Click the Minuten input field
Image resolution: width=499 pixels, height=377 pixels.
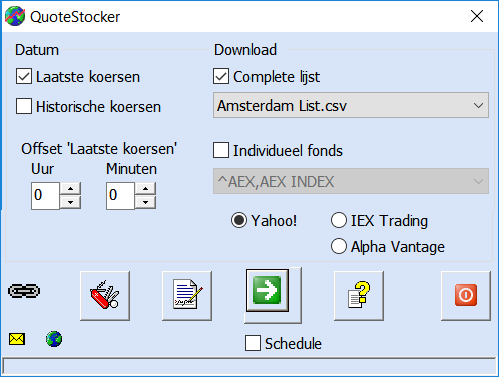120,196
